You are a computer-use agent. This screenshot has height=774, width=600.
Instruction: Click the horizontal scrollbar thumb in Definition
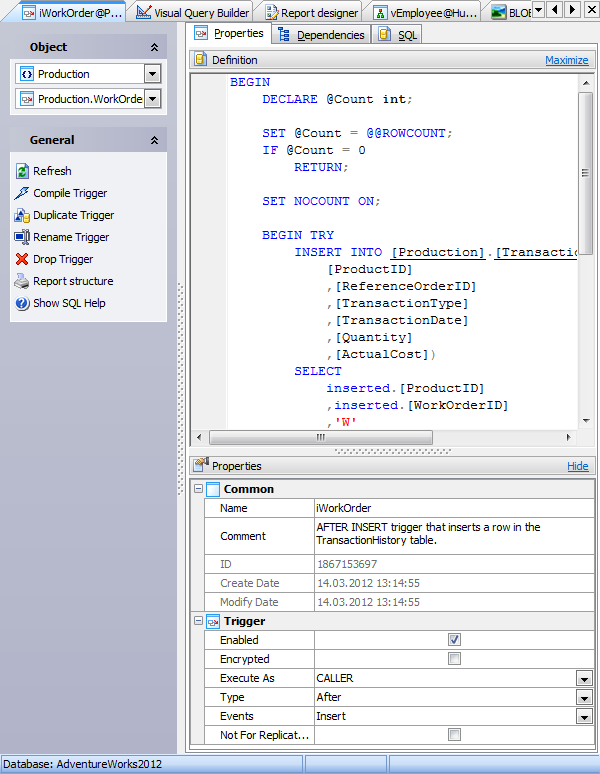pos(321,437)
